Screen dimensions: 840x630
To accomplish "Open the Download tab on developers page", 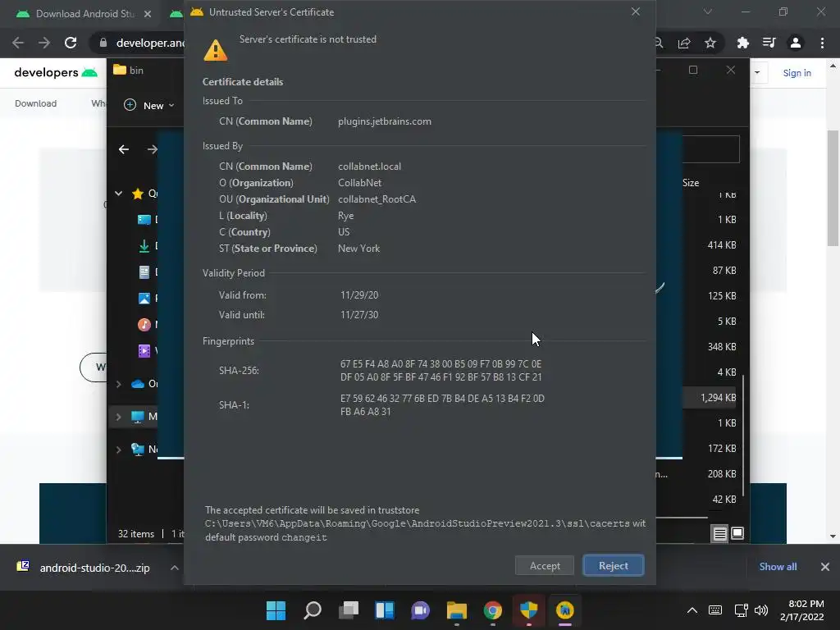I will (x=35, y=103).
